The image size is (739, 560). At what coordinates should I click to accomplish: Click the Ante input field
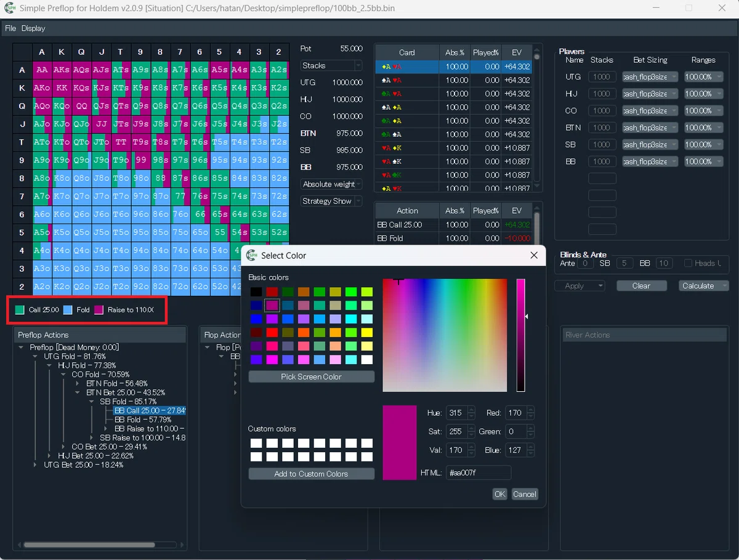coord(584,263)
